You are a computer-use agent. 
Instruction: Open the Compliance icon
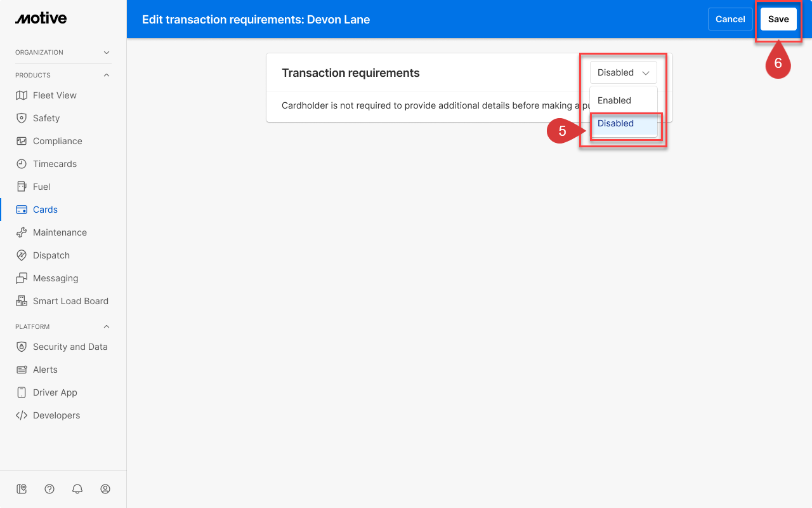pos(22,141)
